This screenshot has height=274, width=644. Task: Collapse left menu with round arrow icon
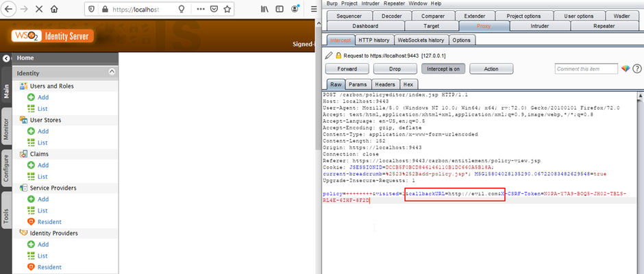click(x=5, y=58)
